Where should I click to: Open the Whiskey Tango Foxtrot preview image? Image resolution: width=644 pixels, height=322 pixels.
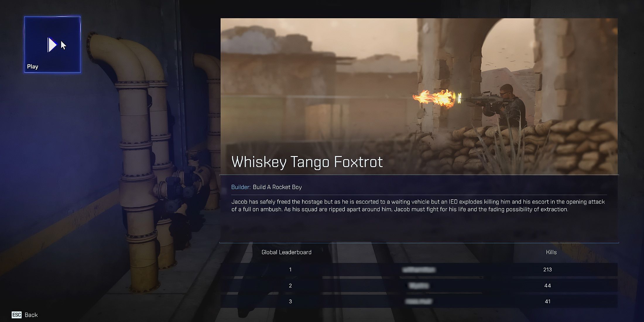click(419, 96)
